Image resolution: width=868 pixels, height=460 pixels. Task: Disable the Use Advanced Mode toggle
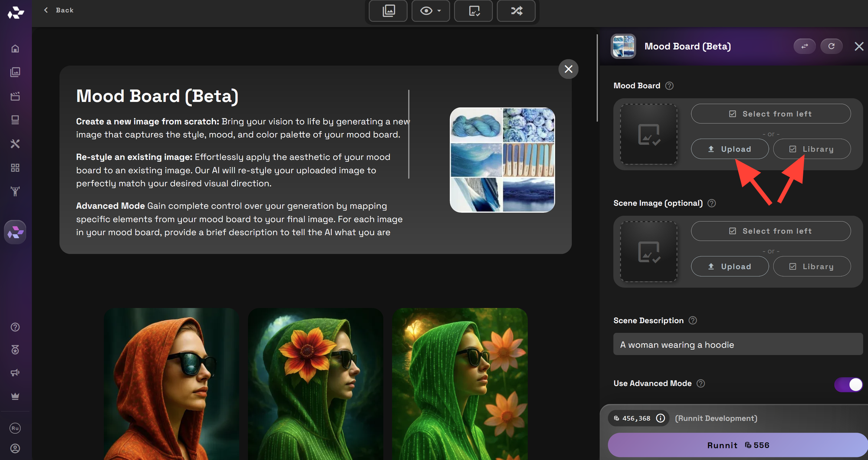coord(848,384)
